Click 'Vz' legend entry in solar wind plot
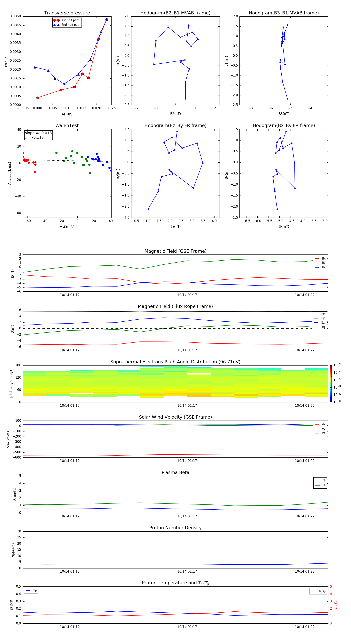This screenshot has height=644, width=351. click(x=320, y=433)
